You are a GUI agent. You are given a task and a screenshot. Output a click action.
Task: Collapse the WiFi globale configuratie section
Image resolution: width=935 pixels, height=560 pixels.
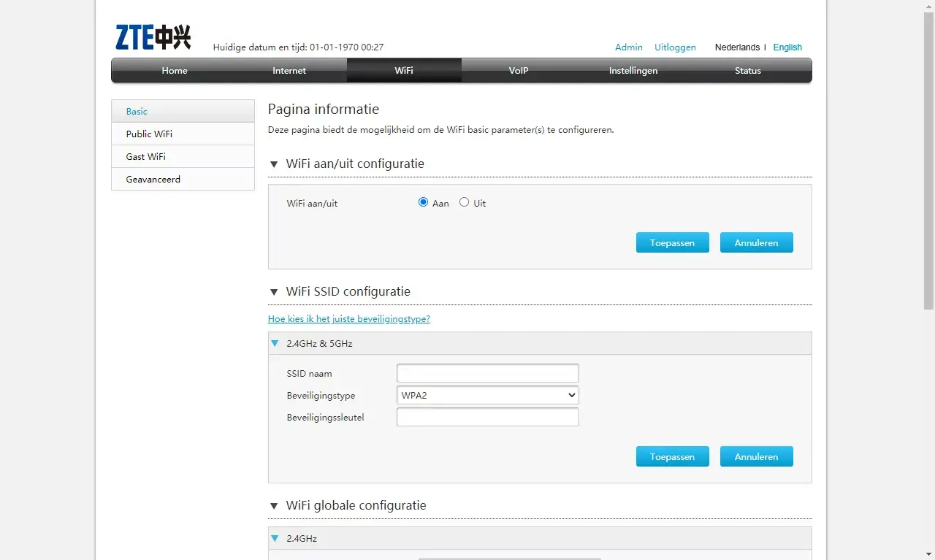(x=274, y=506)
